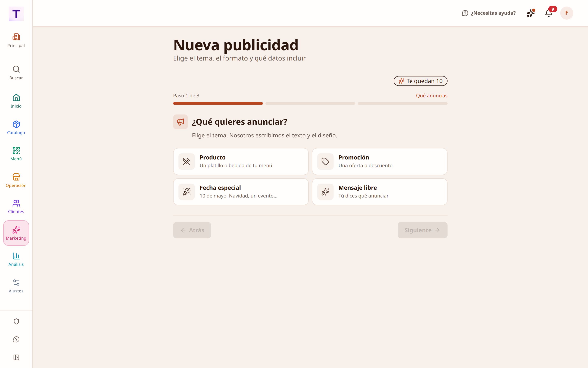Viewport: 588px width, 368px height.
Task: Click the purple T logo
Action: tap(16, 14)
